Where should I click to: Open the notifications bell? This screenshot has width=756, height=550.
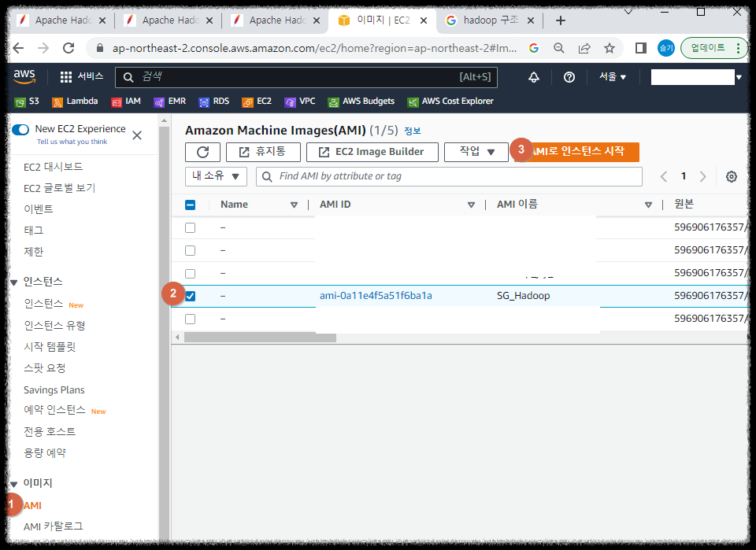(x=534, y=77)
